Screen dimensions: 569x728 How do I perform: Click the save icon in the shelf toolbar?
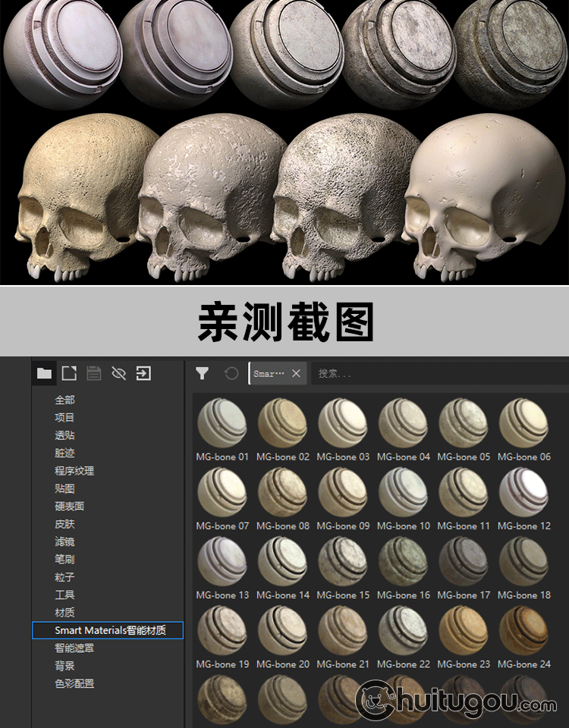[x=94, y=373]
